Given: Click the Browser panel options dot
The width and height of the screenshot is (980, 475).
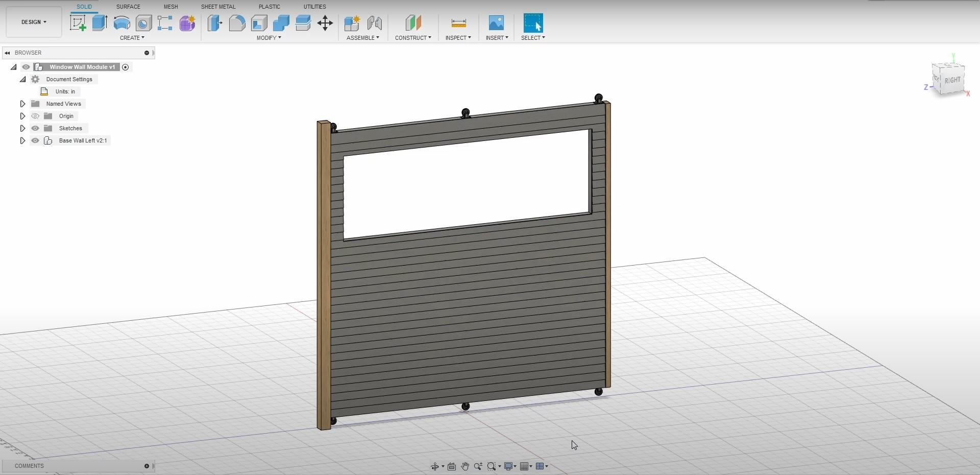Looking at the screenshot, I should (146, 53).
